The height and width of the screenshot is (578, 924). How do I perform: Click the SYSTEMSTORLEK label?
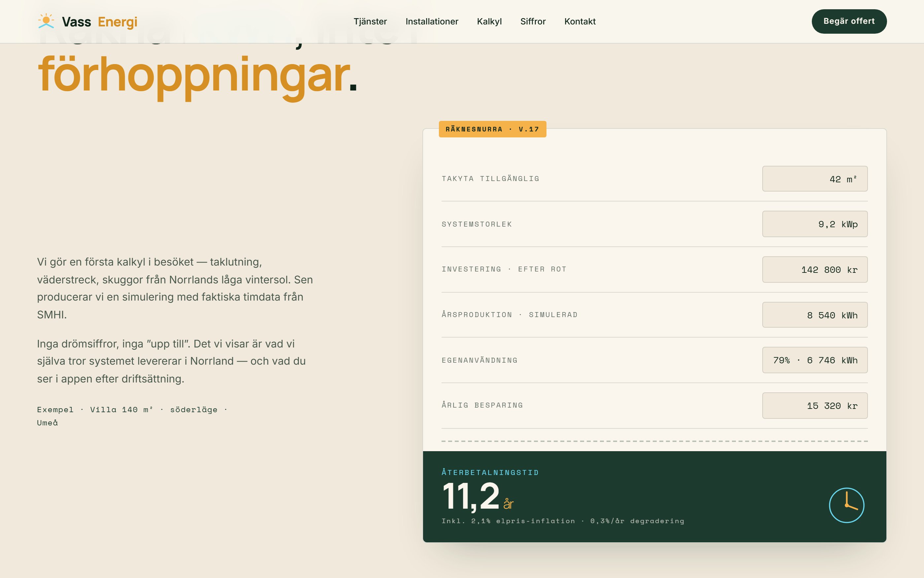(x=477, y=224)
